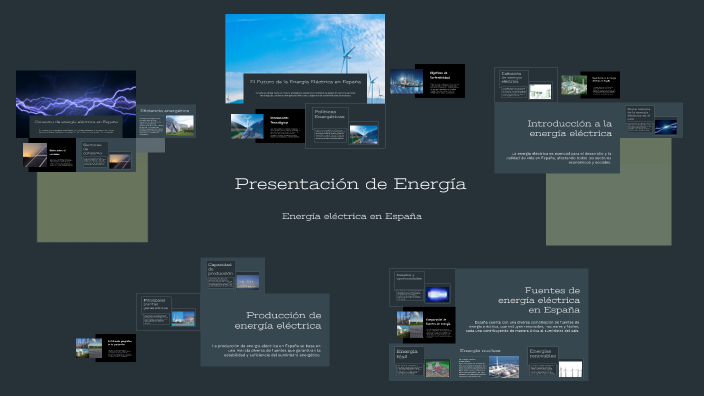Click glowing blue light image in 'Desafíos y oportunidades'
The height and width of the screenshot is (396, 704).
coord(437,294)
